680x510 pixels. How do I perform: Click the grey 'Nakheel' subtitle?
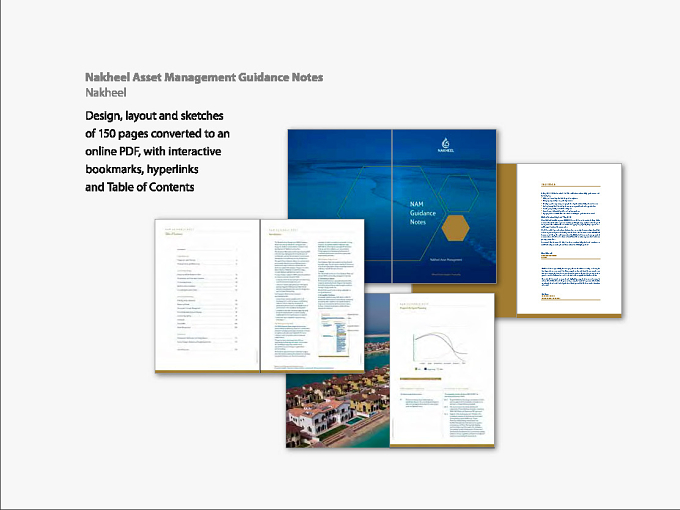pos(106,92)
